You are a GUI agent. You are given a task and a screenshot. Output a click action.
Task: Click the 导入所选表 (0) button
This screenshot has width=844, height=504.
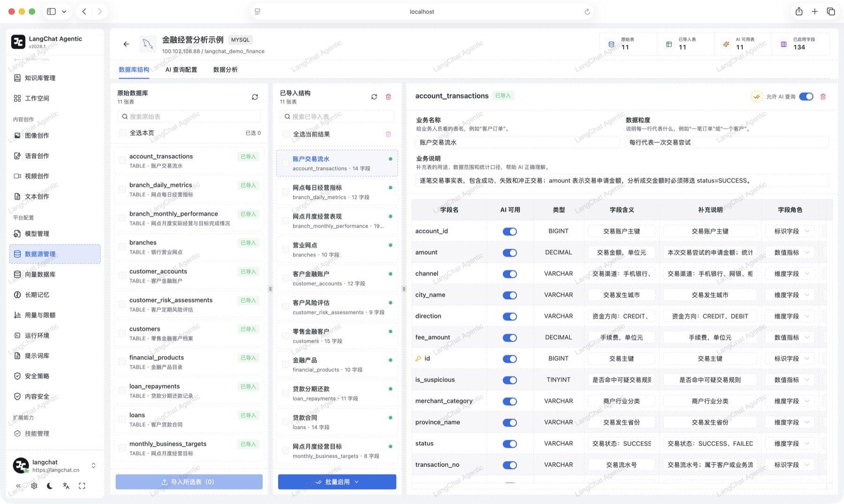pos(189,482)
